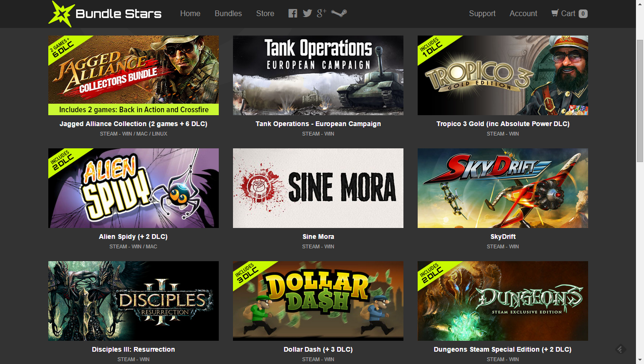This screenshot has height=364, width=644.
Task: Open Dollar Dash (+ 3 DLC) title
Action: coord(318,349)
